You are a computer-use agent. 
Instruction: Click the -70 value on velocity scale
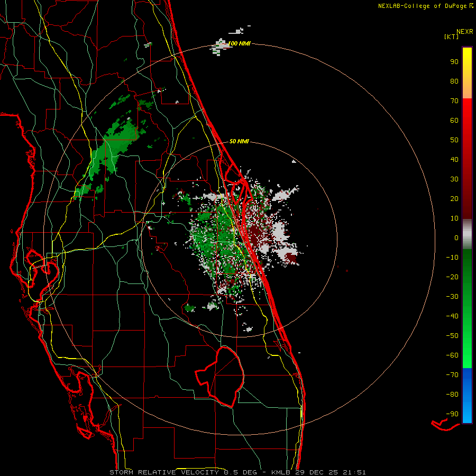(452, 375)
